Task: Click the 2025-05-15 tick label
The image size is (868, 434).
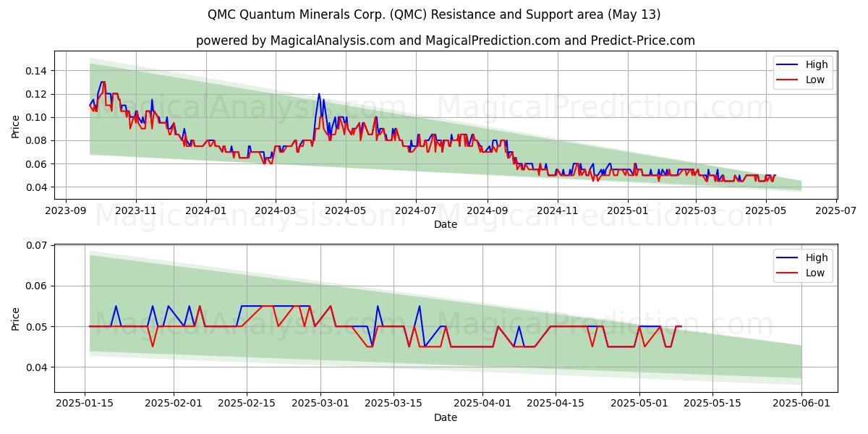Action: tap(712, 404)
